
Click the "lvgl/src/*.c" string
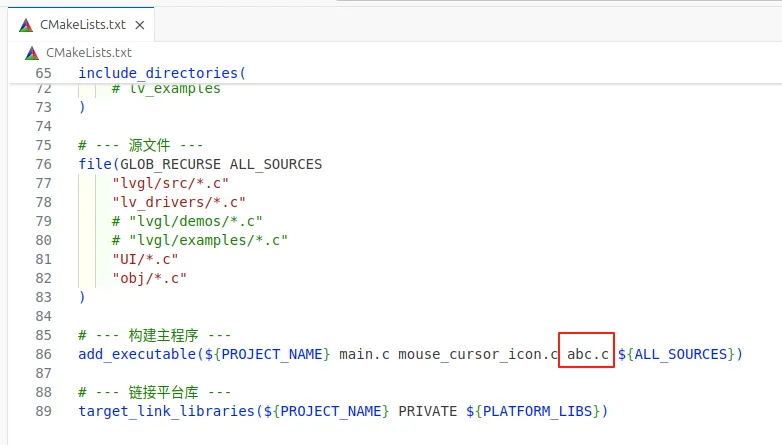[x=171, y=183]
